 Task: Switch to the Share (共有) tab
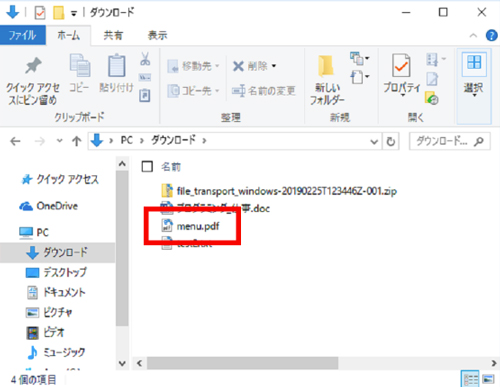(113, 35)
